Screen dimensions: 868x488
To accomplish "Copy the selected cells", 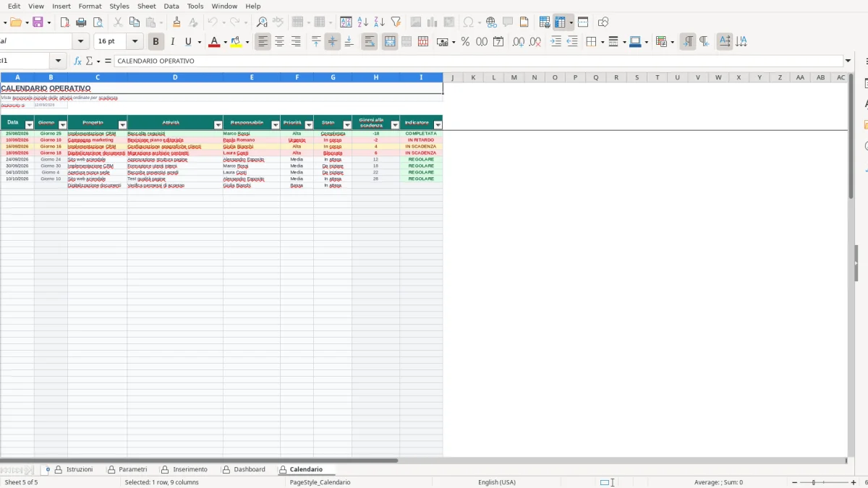I will pos(134,22).
